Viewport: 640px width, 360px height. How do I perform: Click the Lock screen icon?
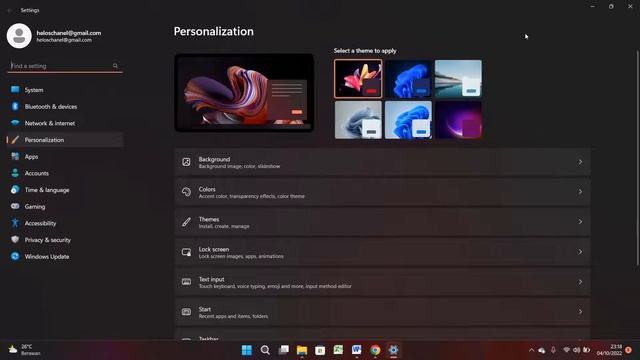pos(186,252)
